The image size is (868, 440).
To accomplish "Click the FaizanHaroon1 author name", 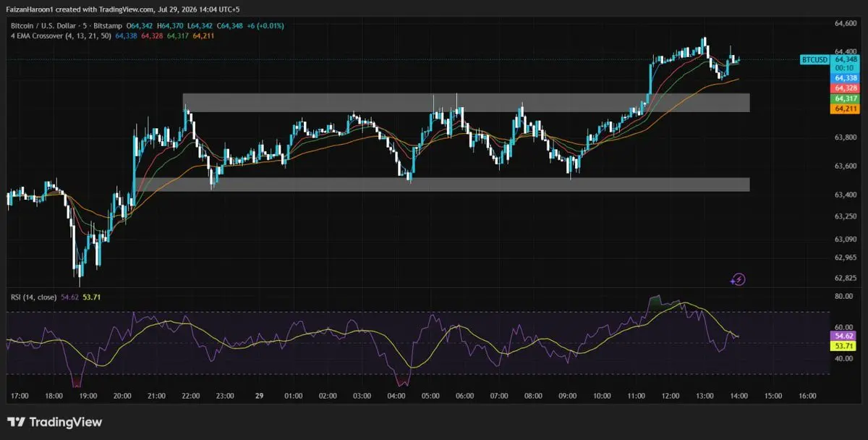I will coord(29,7).
